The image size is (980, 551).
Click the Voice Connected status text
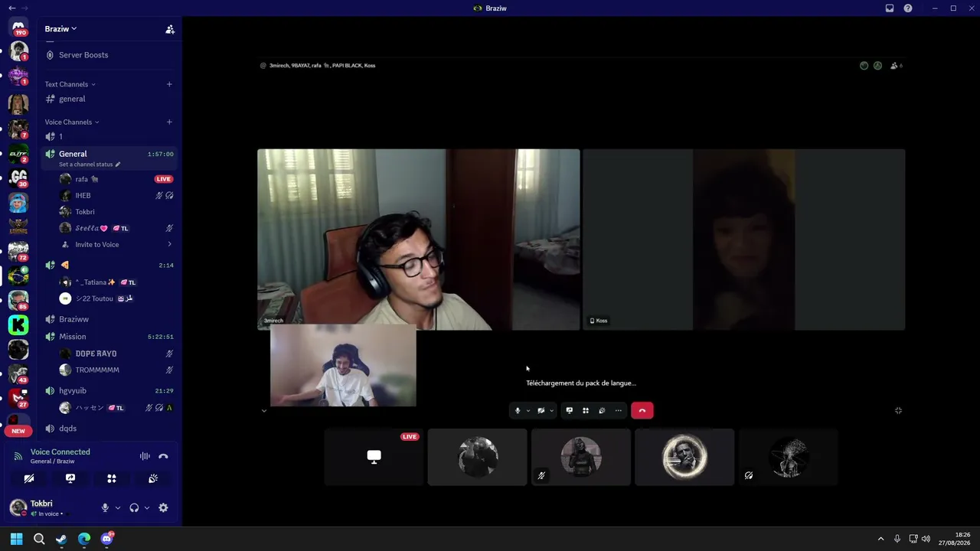tap(60, 452)
